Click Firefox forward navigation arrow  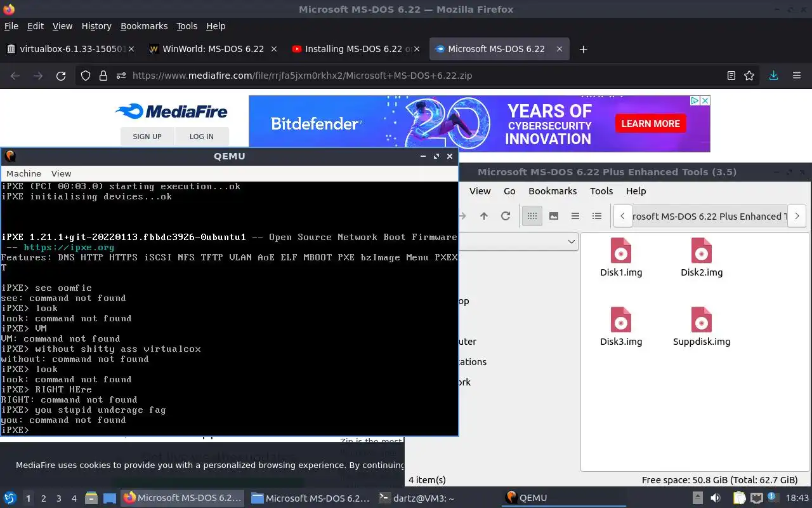pos(38,76)
